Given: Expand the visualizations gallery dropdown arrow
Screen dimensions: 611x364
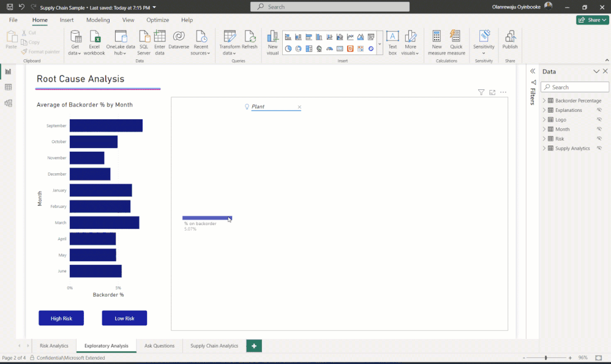Looking at the screenshot, I should click(x=380, y=43).
